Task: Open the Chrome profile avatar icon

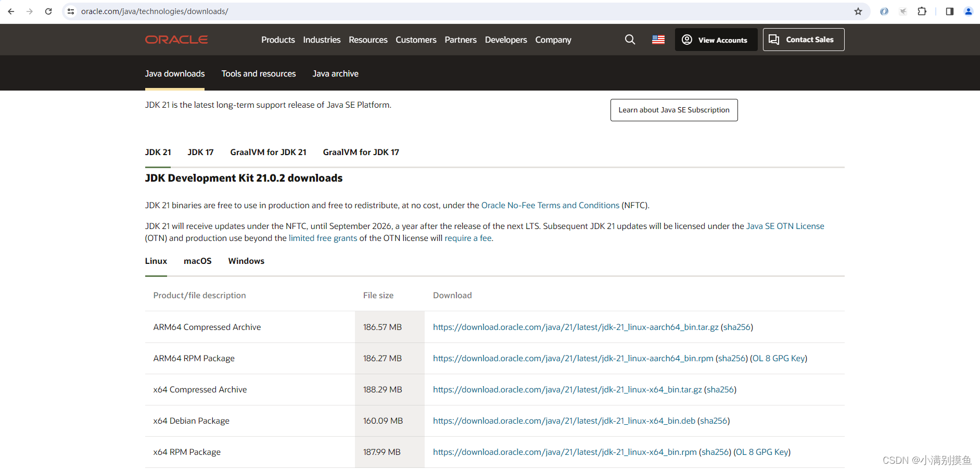Action: pyautogui.click(x=968, y=11)
